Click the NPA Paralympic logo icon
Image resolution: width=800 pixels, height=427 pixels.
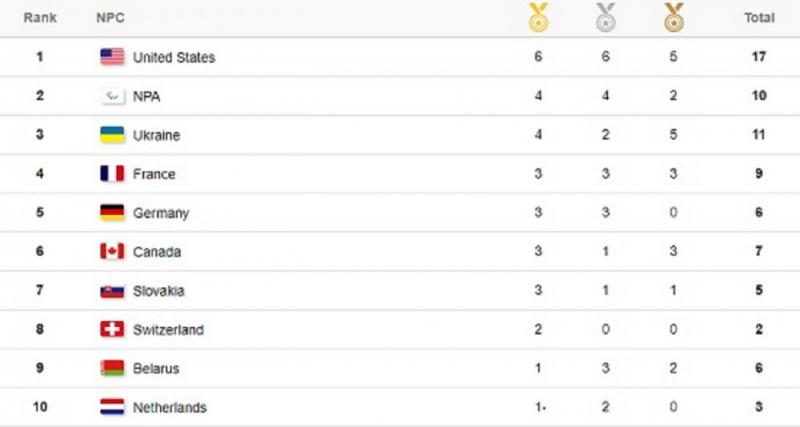[x=112, y=96]
